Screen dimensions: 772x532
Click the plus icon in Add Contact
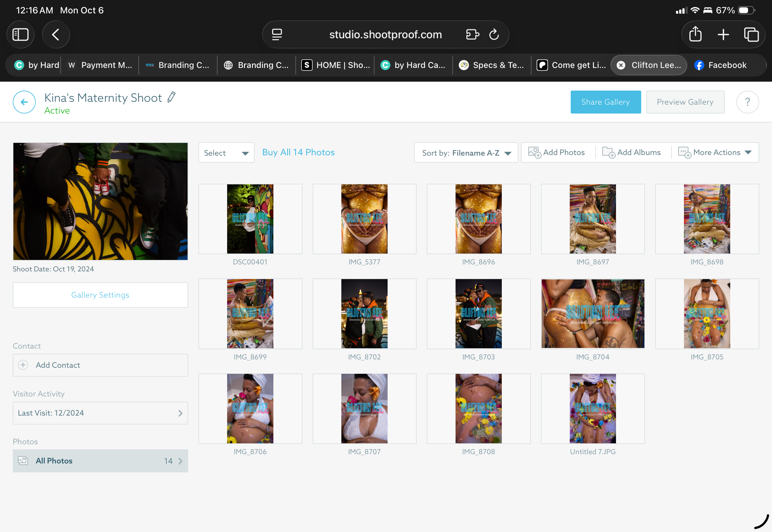click(23, 365)
